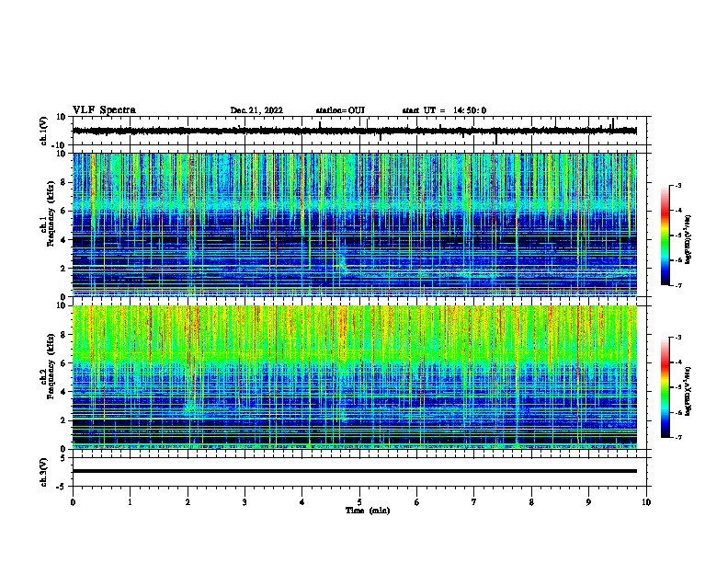Viewport: 728px width, 563px height.
Task: Click the "VLF Spectra" title text
Action: [105, 110]
